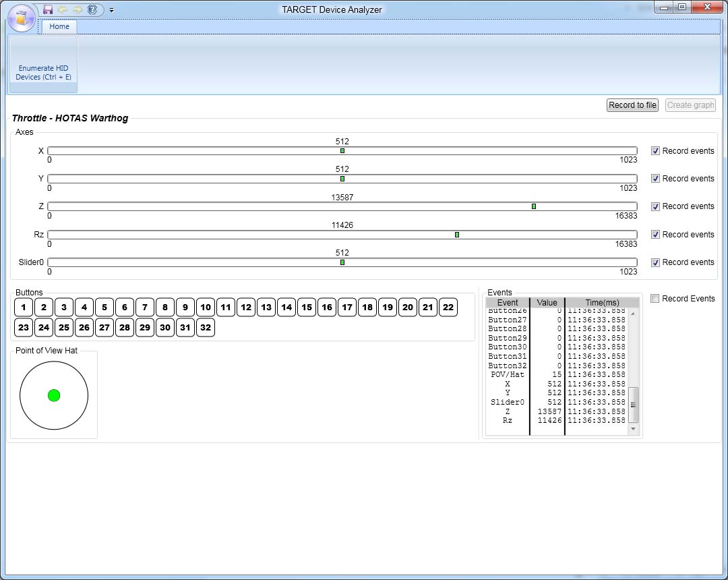Open the Help question mark icon
Viewport: 728px width, 580px height.
tap(92, 9)
